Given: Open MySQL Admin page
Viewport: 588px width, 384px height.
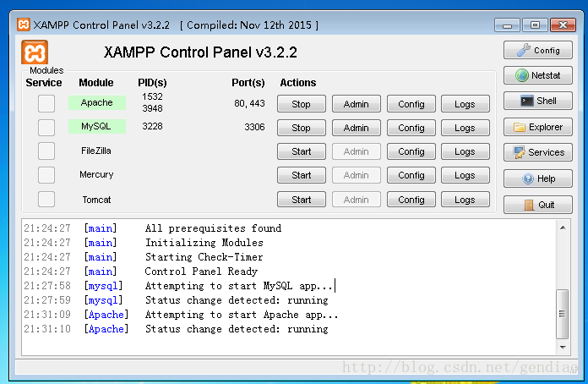Looking at the screenshot, I should click(x=357, y=128).
